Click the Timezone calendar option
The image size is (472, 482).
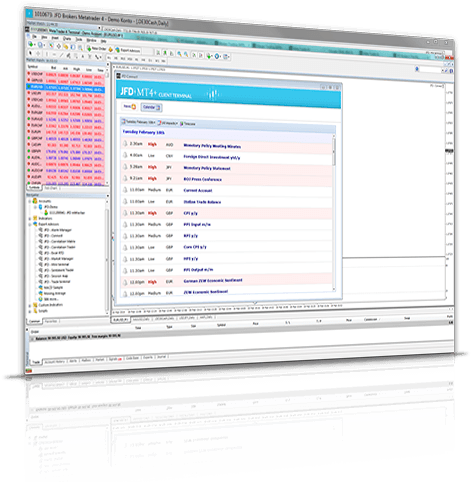point(188,123)
